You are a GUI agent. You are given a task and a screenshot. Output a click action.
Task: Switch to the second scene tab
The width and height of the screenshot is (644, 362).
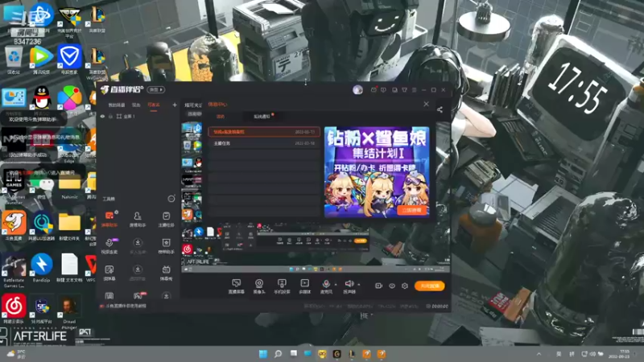(136, 105)
